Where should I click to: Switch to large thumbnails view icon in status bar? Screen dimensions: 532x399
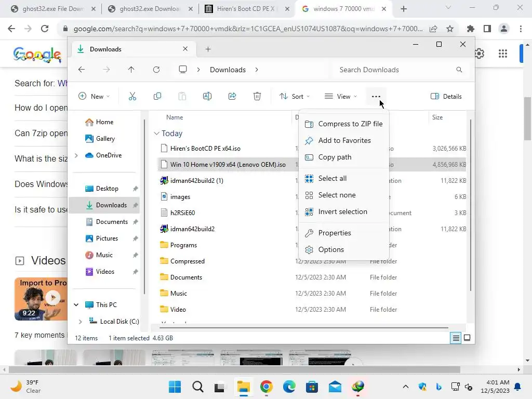tap(467, 338)
